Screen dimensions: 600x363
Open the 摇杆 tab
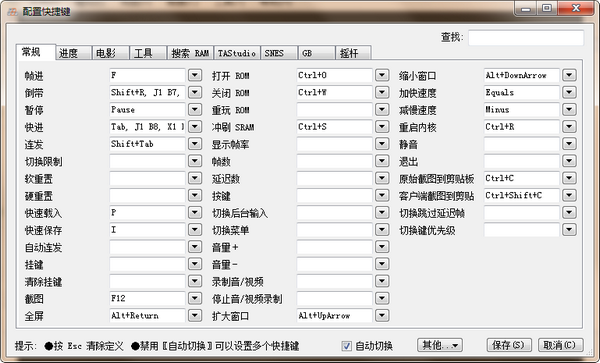353,53
